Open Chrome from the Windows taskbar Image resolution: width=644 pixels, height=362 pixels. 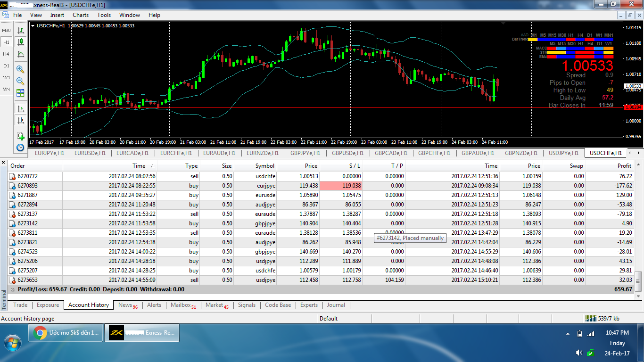click(66, 333)
